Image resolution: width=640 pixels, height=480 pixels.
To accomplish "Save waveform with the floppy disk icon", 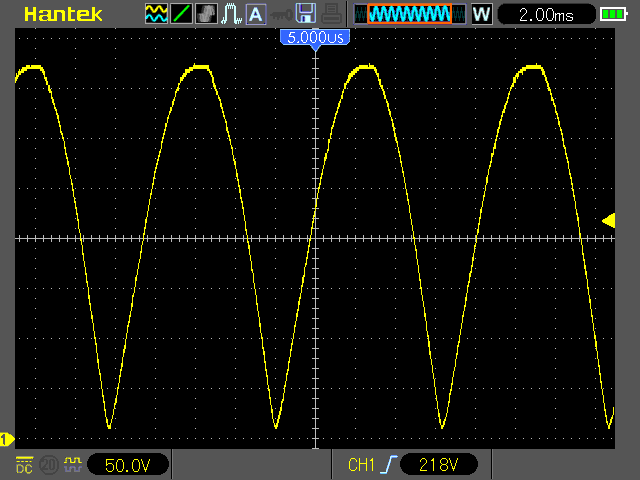I will (x=307, y=14).
